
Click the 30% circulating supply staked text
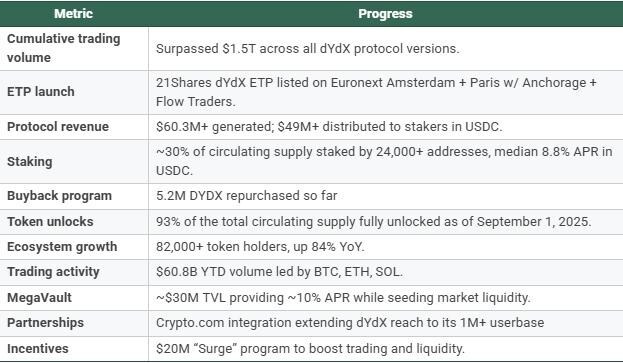tap(384, 161)
